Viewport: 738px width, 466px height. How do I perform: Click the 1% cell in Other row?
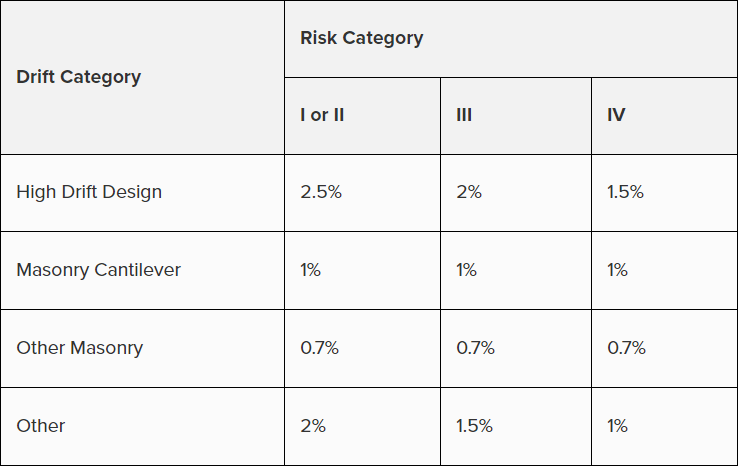(618, 425)
